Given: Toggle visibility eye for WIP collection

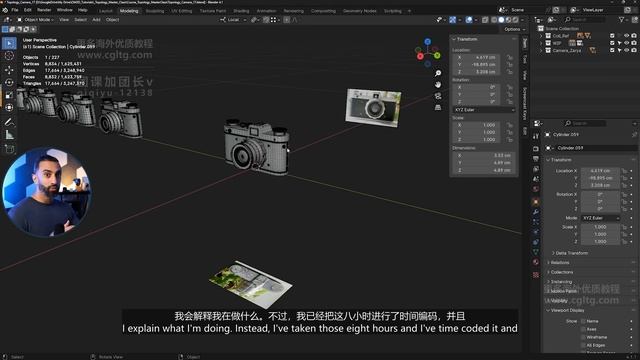Looking at the screenshot, I should 627,43.
